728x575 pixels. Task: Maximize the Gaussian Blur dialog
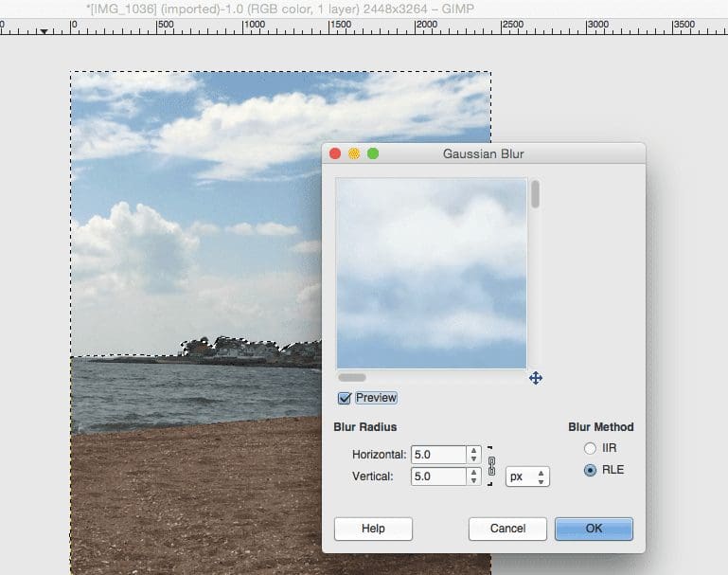point(373,153)
